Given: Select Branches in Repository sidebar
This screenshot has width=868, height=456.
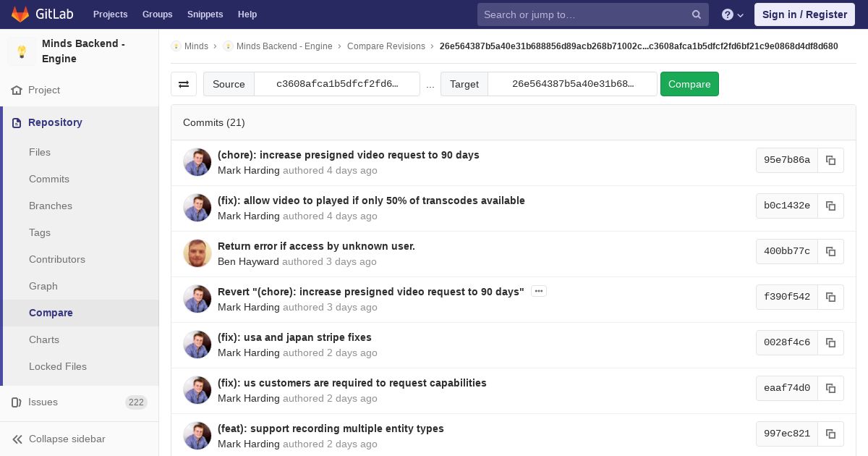Looking at the screenshot, I should [x=51, y=206].
